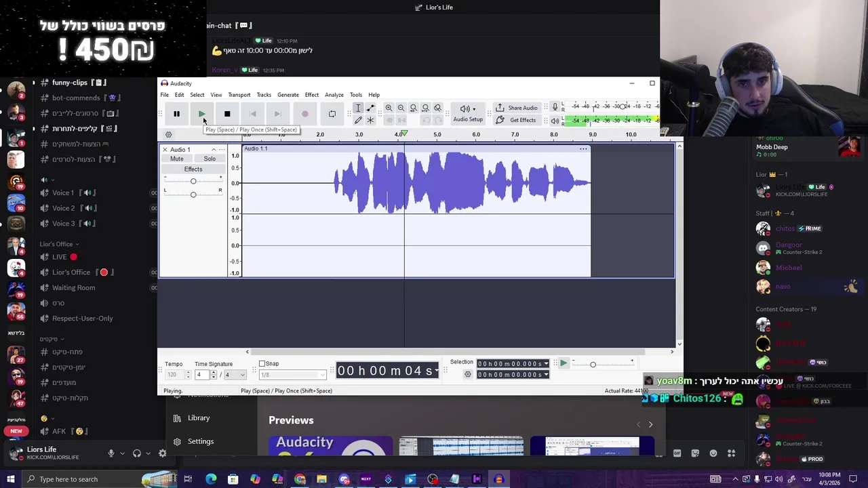Pause playback in Audacity
The height and width of the screenshot is (488, 868).
click(176, 114)
